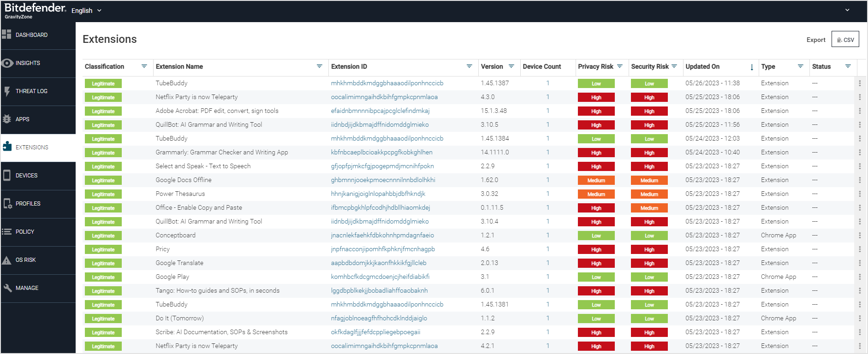Open the Policy list icon
The height and width of the screenshot is (354, 868).
(7, 231)
